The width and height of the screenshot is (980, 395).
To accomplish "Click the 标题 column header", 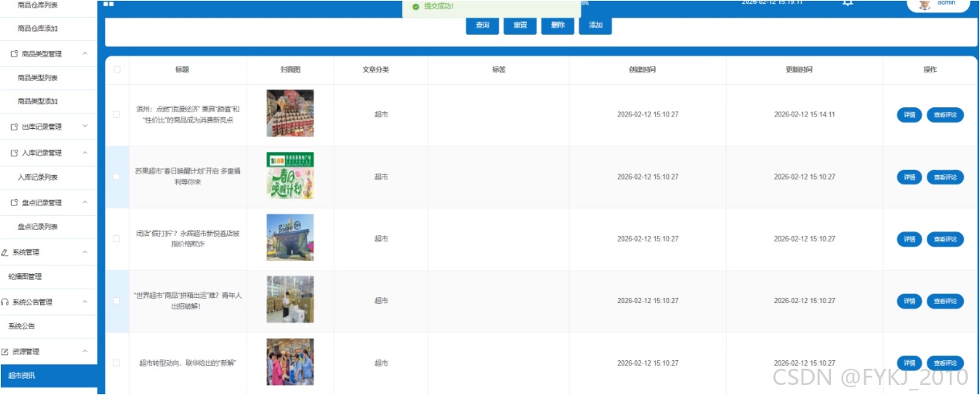I will (x=182, y=69).
